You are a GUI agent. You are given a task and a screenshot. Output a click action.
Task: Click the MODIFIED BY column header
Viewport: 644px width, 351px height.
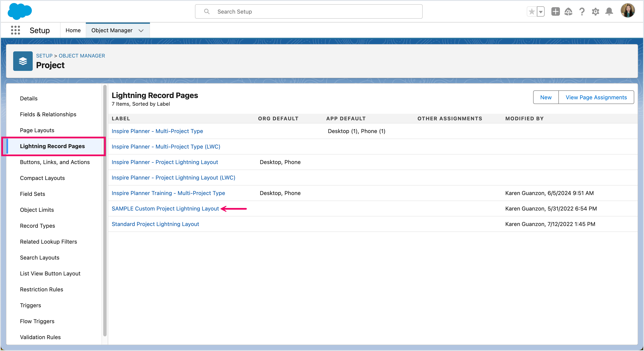point(524,119)
